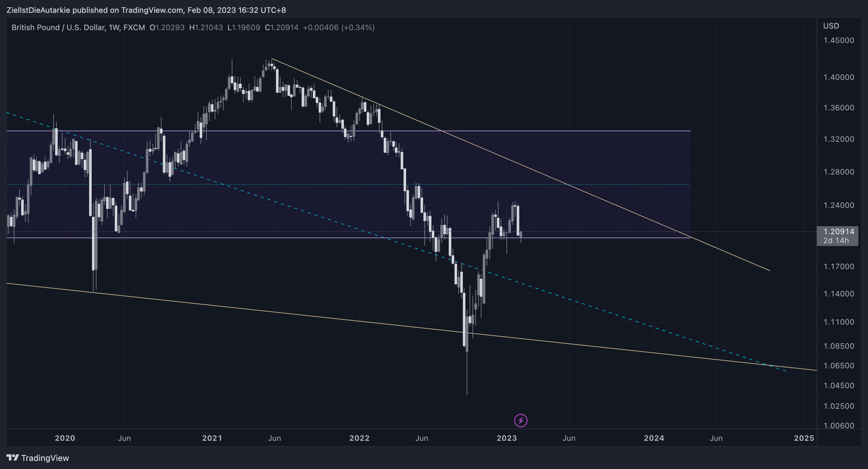
Task: Click the current price label 1.20914
Action: point(839,231)
